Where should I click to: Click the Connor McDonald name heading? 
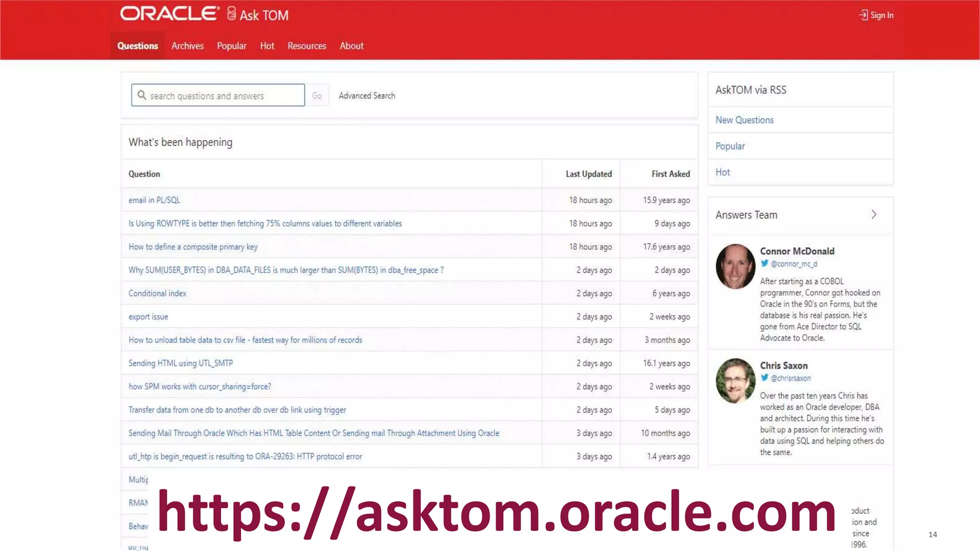[x=797, y=251]
